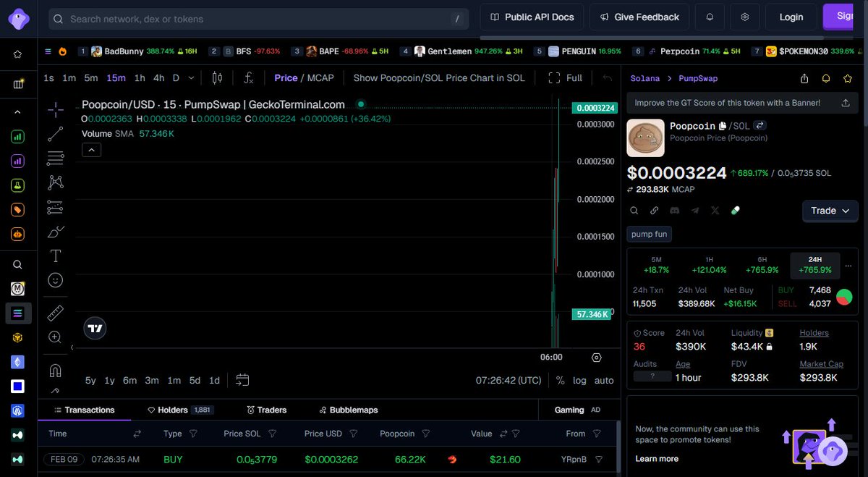The height and width of the screenshot is (477, 868).
Task: Open the candlestick chart type icon
Action: point(217,77)
